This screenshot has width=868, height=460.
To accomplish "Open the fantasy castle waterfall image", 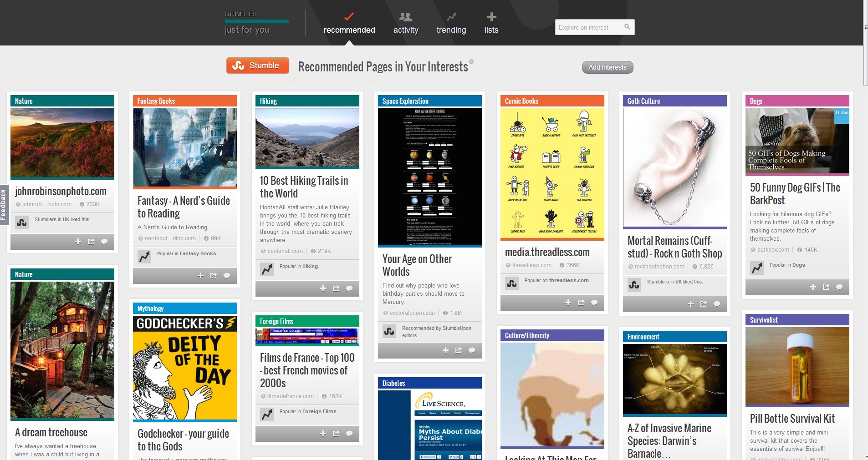I will pos(185,147).
